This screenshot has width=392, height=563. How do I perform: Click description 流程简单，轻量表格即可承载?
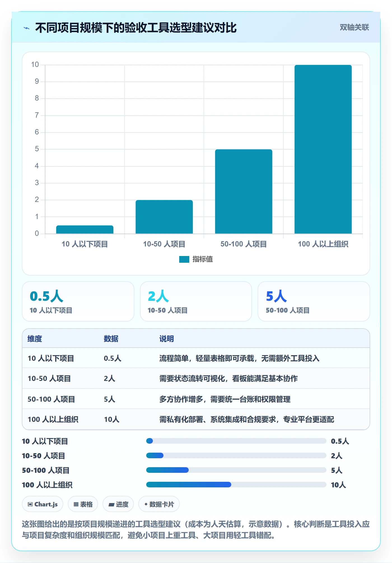click(x=239, y=358)
